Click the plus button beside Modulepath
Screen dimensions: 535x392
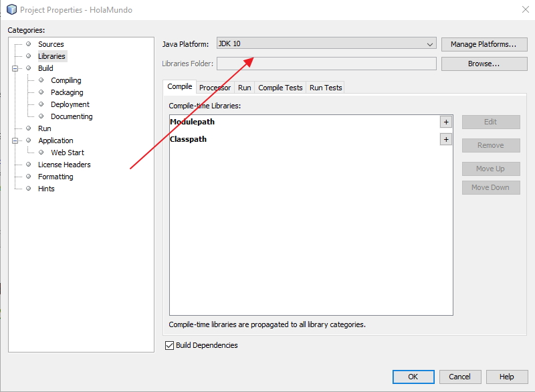pos(446,122)
